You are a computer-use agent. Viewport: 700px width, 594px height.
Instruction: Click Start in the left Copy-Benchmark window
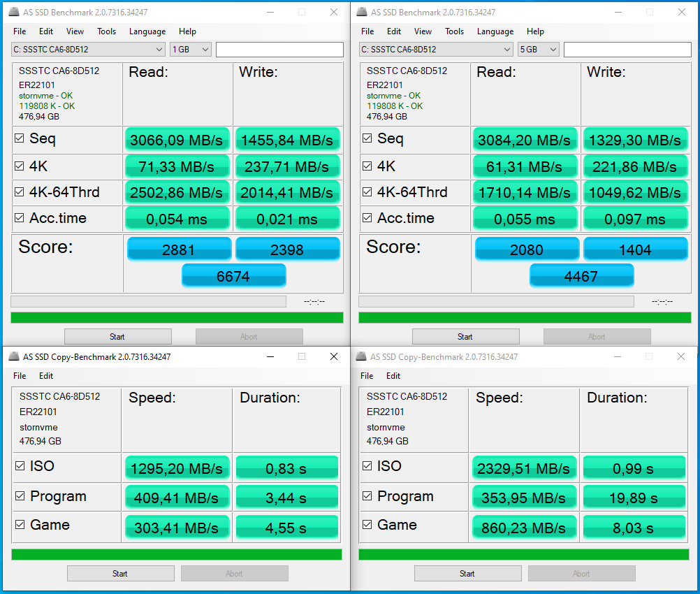(x=121, y=574)
